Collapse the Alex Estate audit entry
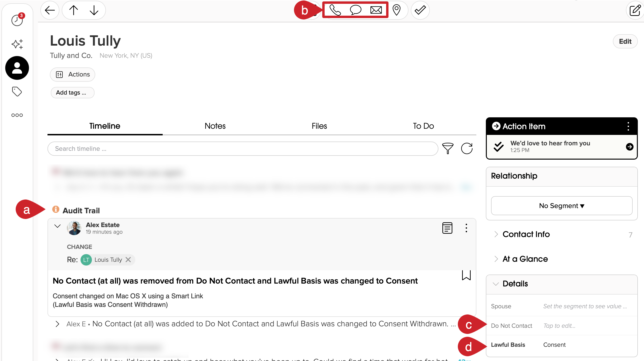Viewport: 644px width, 361px height. [57, 226]
